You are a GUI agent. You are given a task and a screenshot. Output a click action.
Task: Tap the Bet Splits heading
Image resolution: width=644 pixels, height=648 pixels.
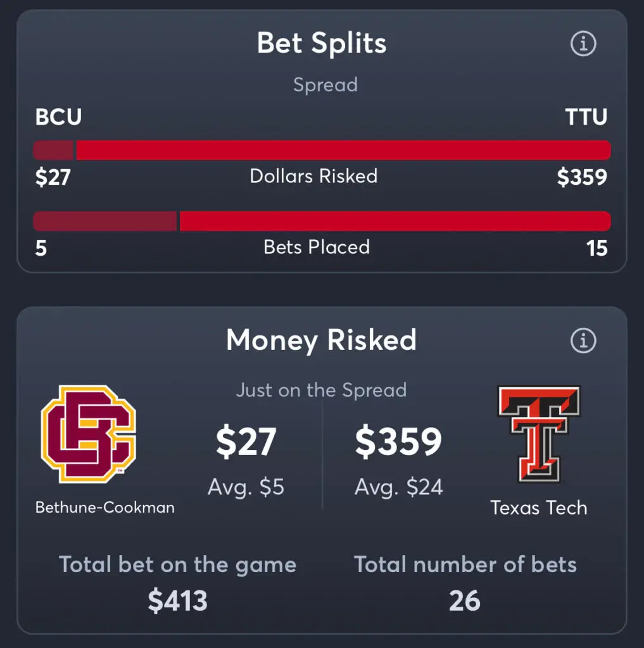[x=322, y=43]
